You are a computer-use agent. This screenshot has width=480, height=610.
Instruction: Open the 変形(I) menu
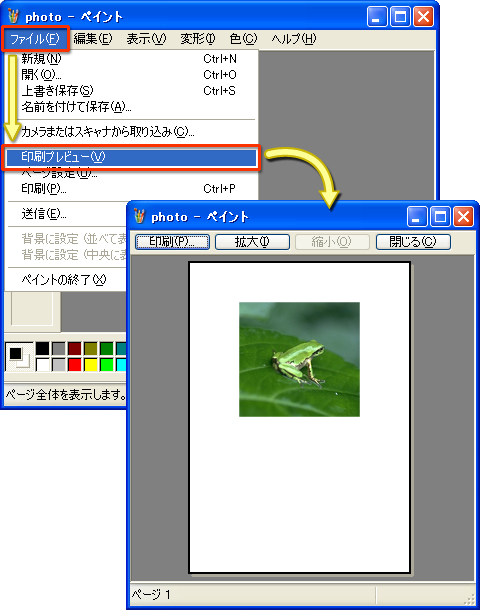[x=197, y=39]
